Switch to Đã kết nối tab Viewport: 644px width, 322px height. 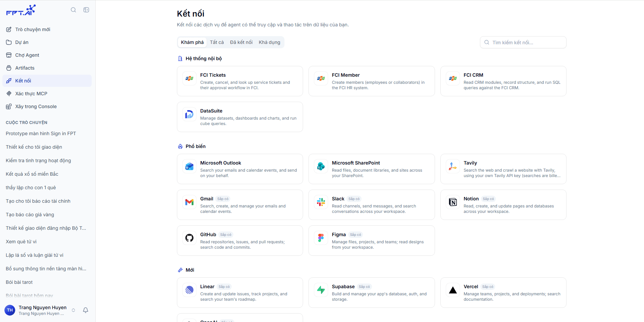241,42
